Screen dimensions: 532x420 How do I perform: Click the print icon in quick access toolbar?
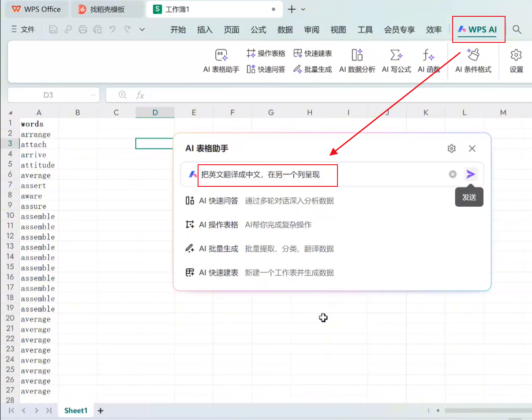[82, 30]
